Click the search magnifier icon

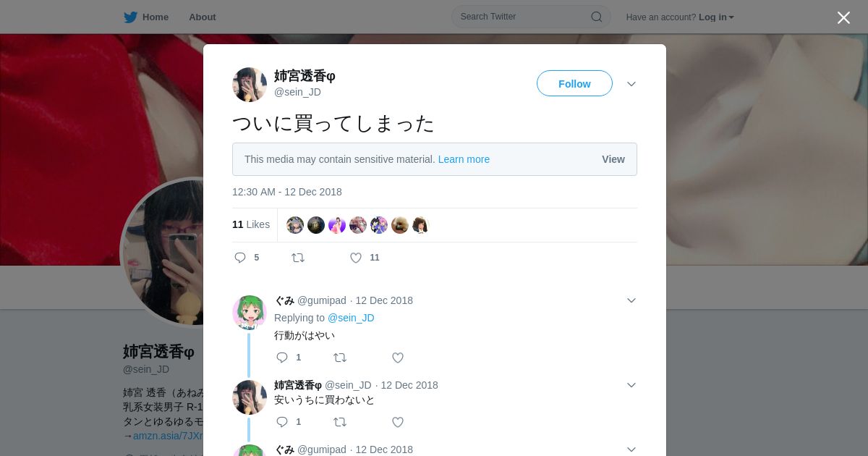point(597,17)
